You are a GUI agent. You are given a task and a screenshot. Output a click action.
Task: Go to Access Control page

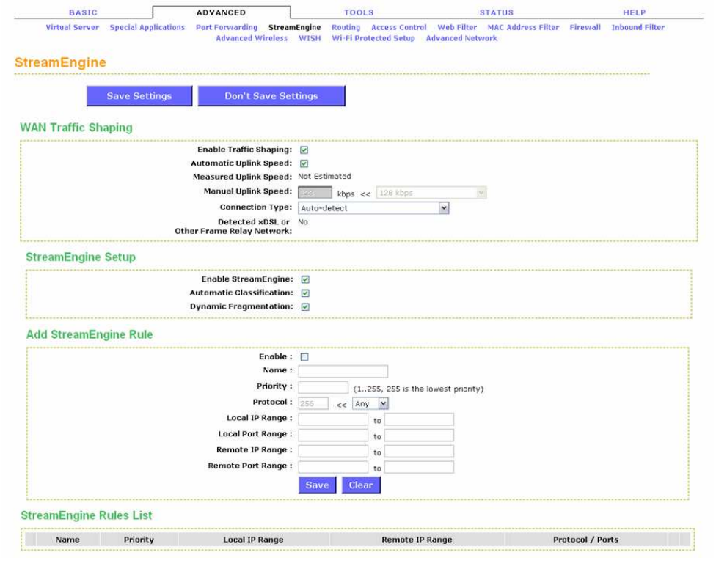(398, 27)
